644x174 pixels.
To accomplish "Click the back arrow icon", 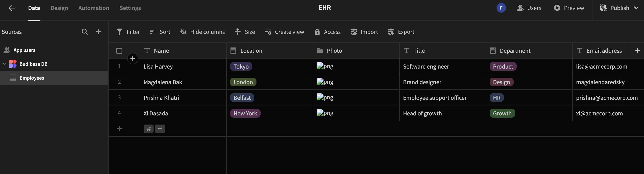I will pos(12,8).
